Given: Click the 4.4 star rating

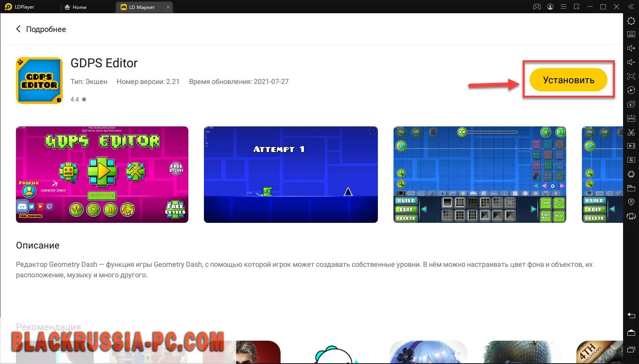Looking at the screenshot, I should tap(78, 99).
